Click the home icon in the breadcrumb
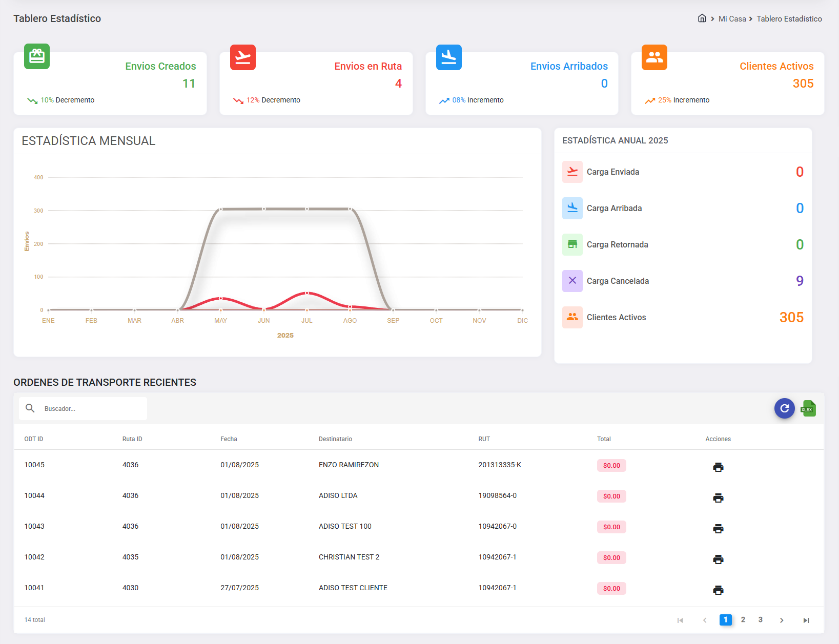The height and width of the screenshot is (644, 839). pos(702,18)
